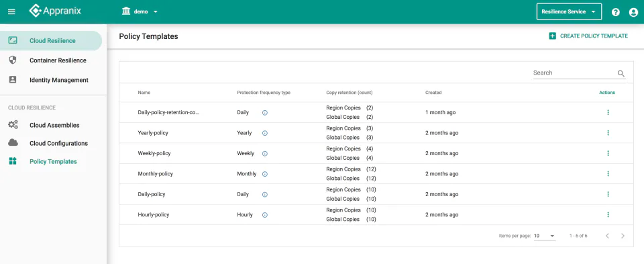Show info for Daily-policy-retention-co... frequency
The height and width of the screenshot is (264, 644).
(x=265, y=113)
